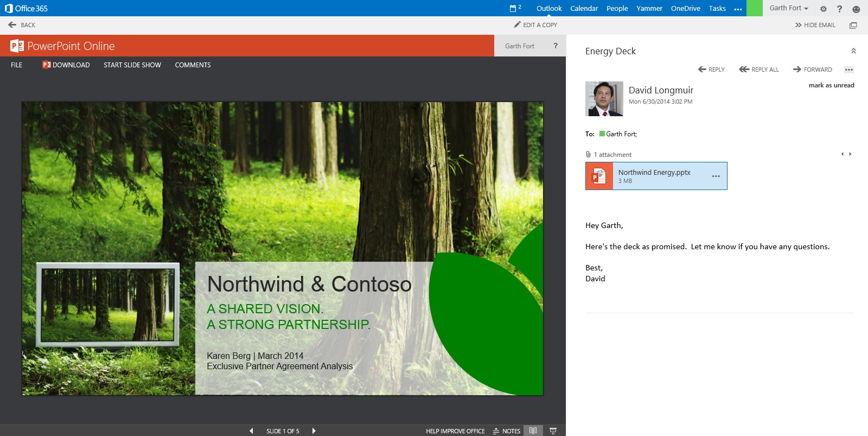Hide the email pane

815,25
